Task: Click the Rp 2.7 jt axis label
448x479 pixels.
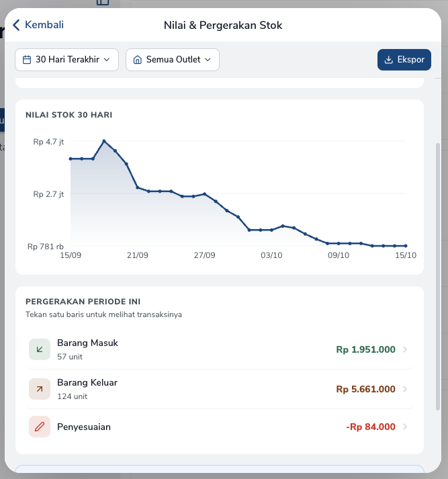Action: click(x=48, y=194)
